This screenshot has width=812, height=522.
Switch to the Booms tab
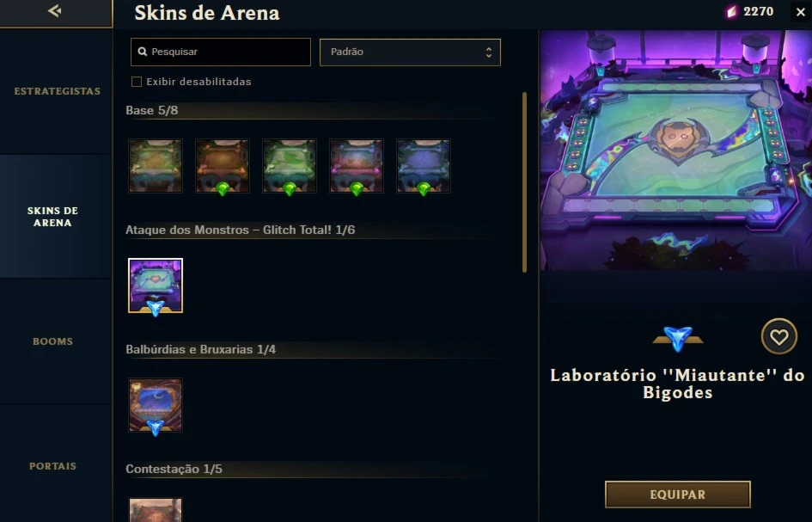[x=52, y=341]
